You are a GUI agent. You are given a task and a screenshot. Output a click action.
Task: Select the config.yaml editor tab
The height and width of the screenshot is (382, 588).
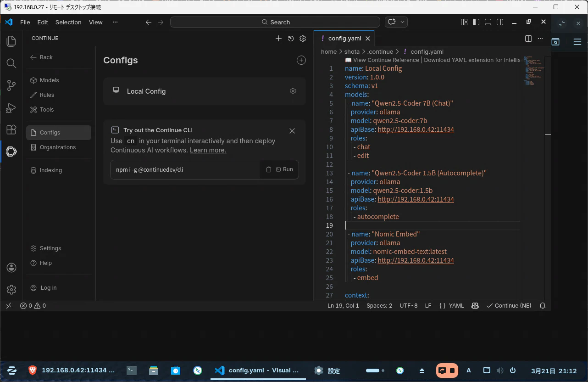point(344,39)
